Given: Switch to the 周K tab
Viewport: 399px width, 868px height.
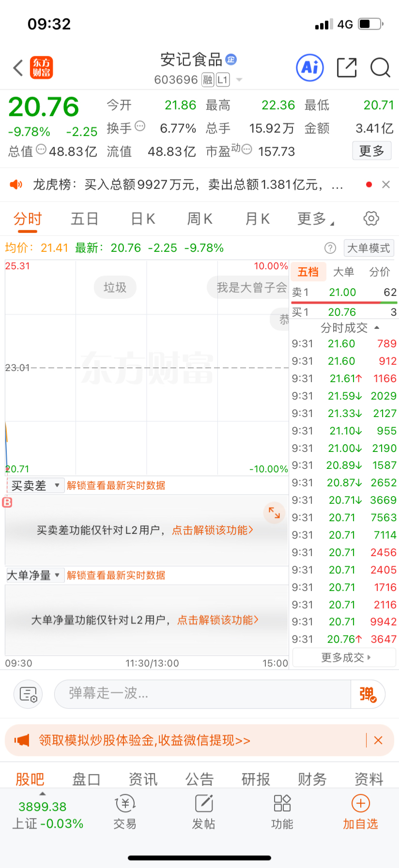Looking at the screenshot, I should (199, 219).
